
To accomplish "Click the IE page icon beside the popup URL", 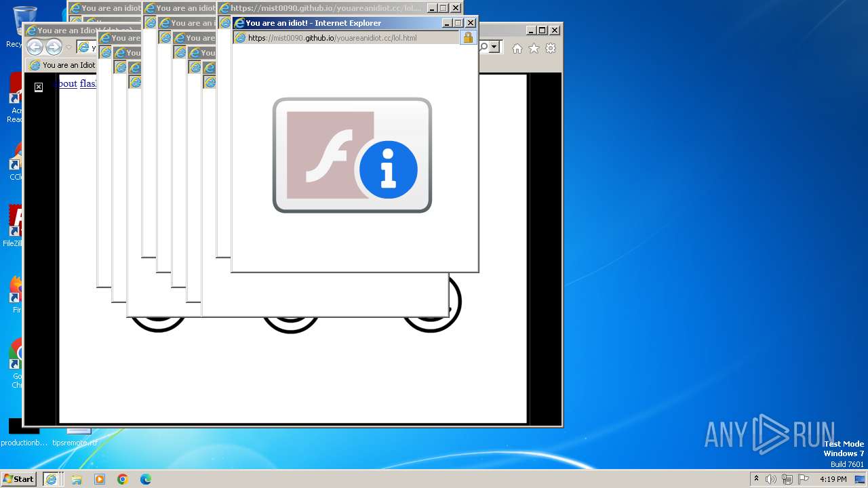I will click(240, 38).
